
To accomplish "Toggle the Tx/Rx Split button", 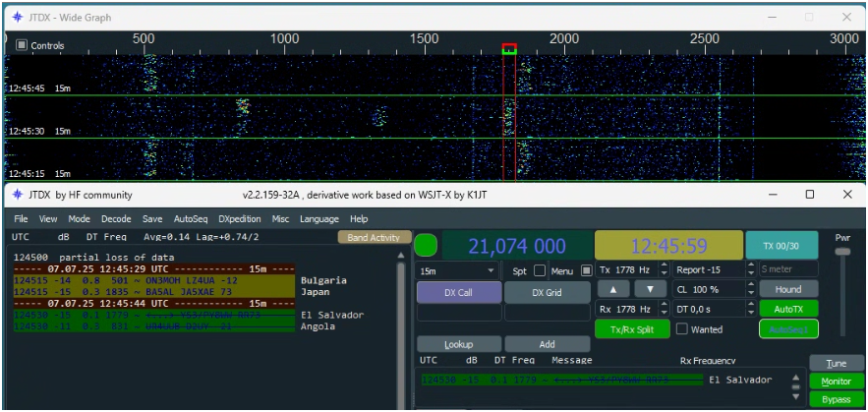I will tap(632, 329).
